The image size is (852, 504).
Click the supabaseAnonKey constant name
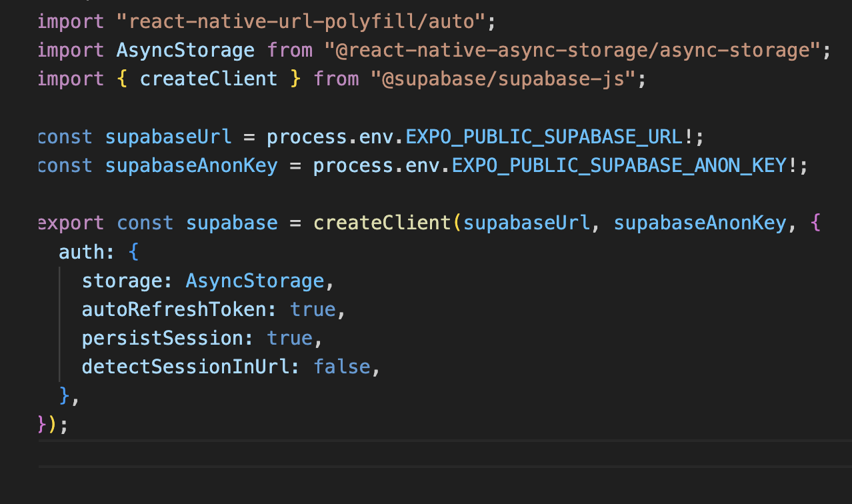coord(191,165)
